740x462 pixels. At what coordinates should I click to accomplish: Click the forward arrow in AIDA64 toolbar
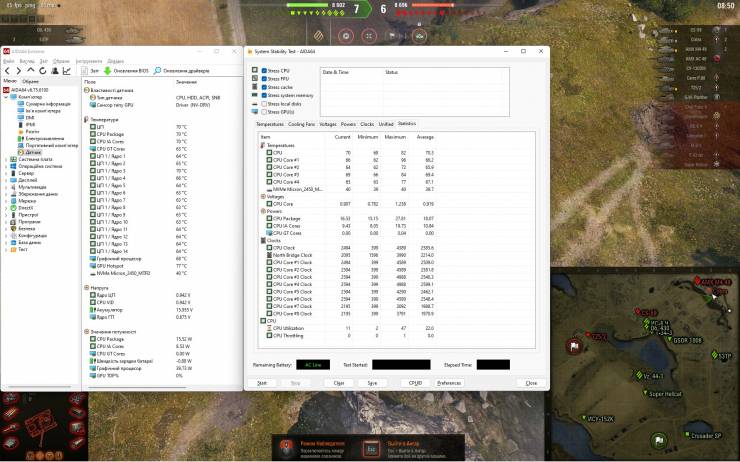click(x=18, y=71)
